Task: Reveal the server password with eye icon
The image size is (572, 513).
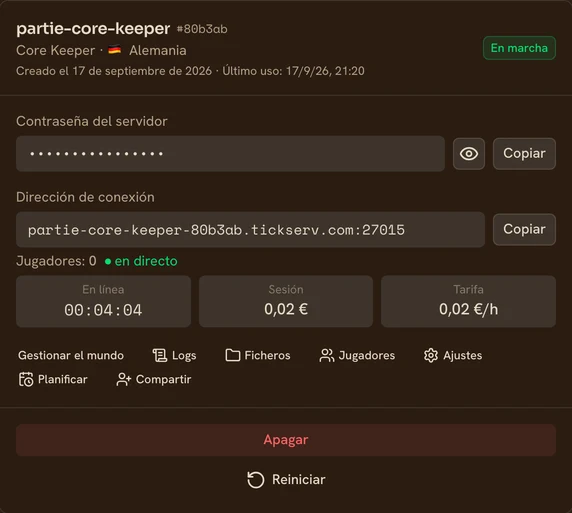Action: 469,154
